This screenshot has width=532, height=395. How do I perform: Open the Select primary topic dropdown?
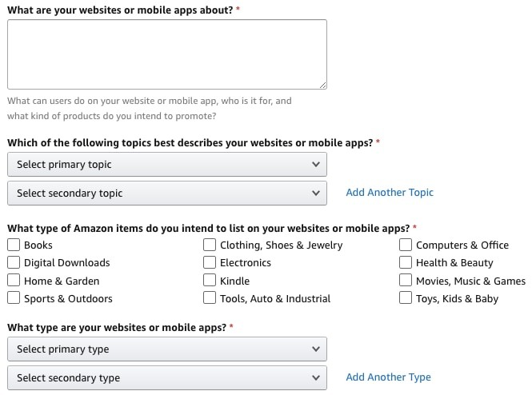coord(167,165)
